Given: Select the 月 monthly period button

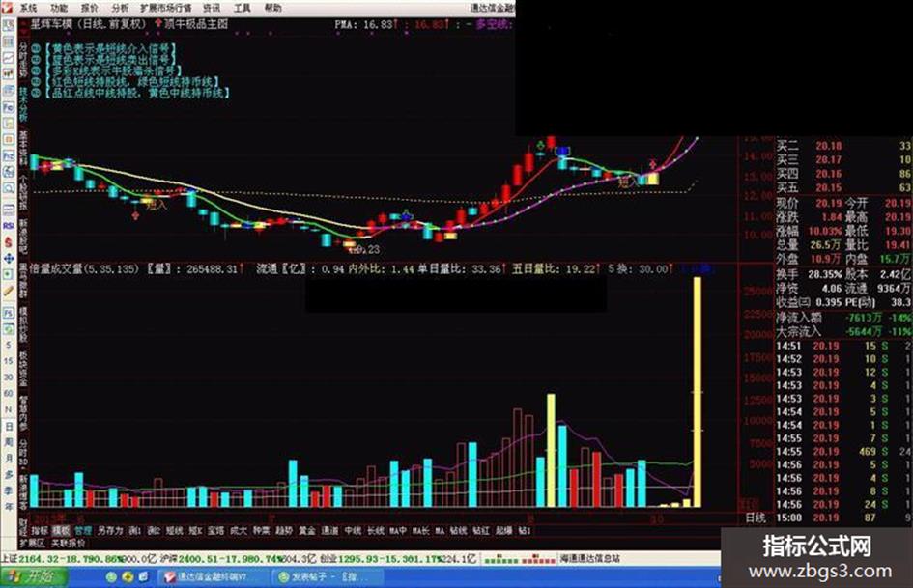Looking at the screenshot, I should tap(8, 459).
